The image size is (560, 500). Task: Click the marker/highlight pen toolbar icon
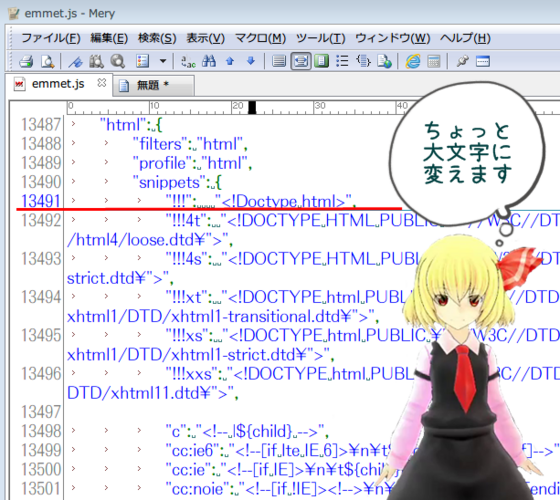(x=75, y=61)
